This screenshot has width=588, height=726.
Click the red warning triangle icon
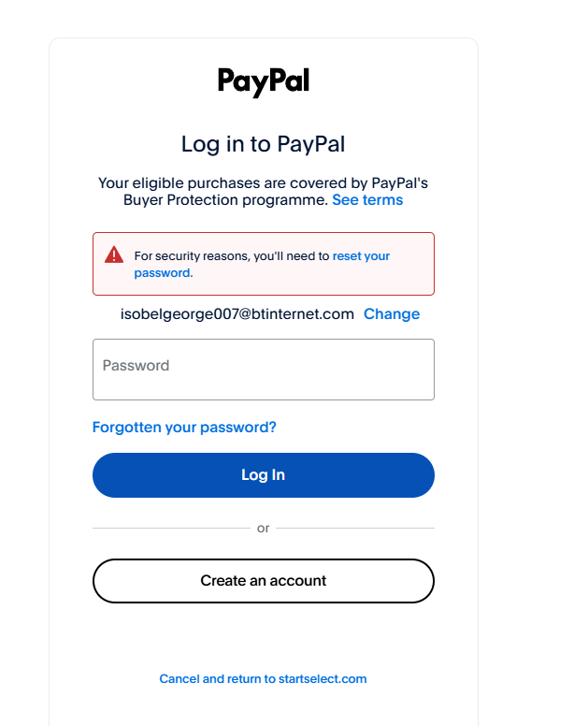click(x=114, y=254)
